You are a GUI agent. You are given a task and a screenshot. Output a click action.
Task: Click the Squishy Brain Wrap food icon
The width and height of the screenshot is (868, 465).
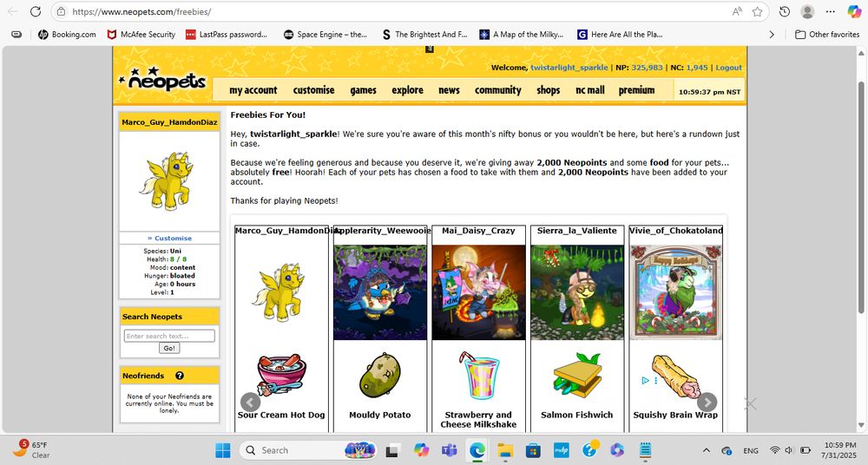click(676, 377)
